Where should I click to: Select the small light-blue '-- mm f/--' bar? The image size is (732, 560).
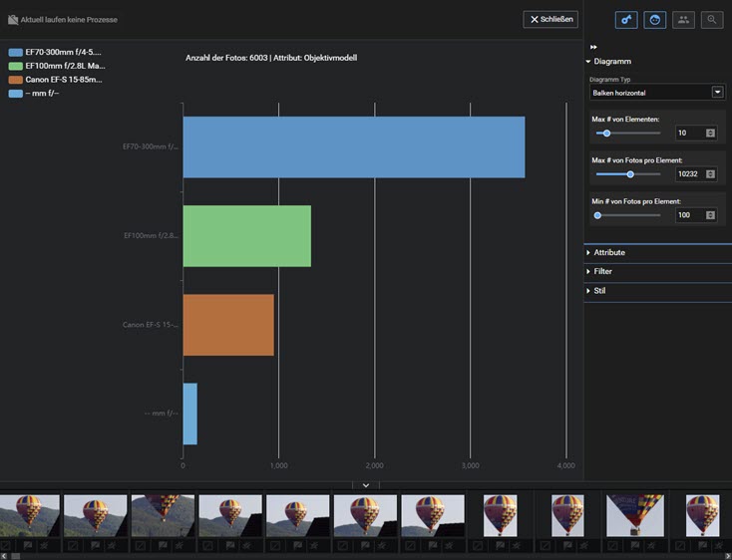click(190, 415)
